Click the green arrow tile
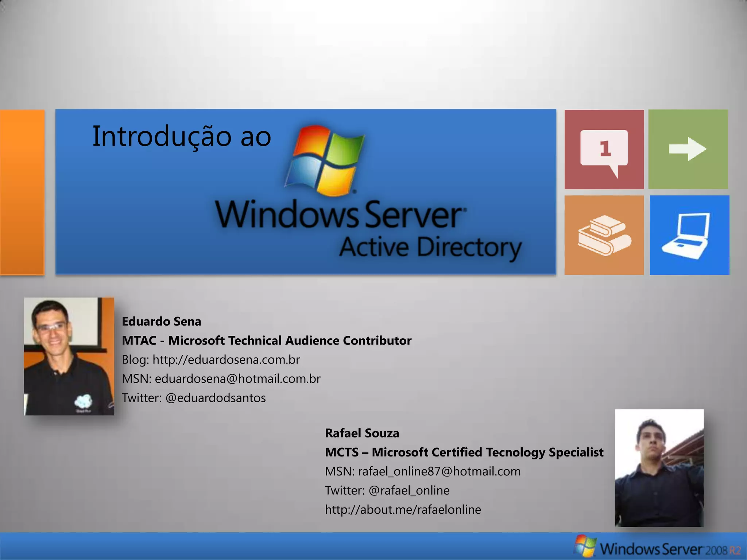This screenshot has height=560, width=747. [688, 149]
